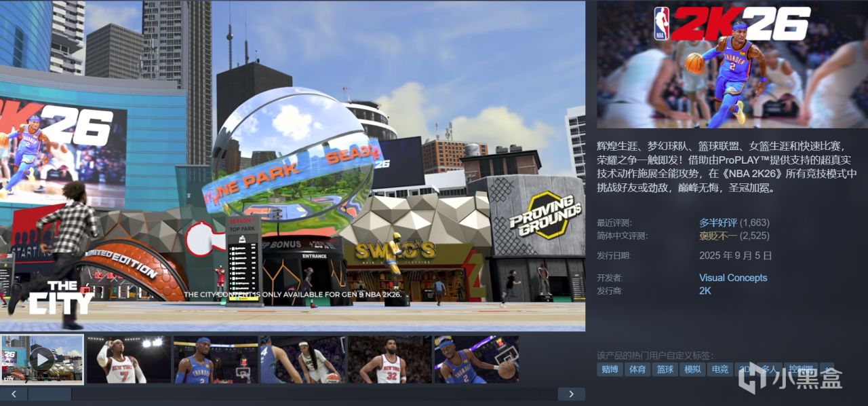The image size is (868, 406).
Task: Open the 电竞 tag
Action: (720, 369)
